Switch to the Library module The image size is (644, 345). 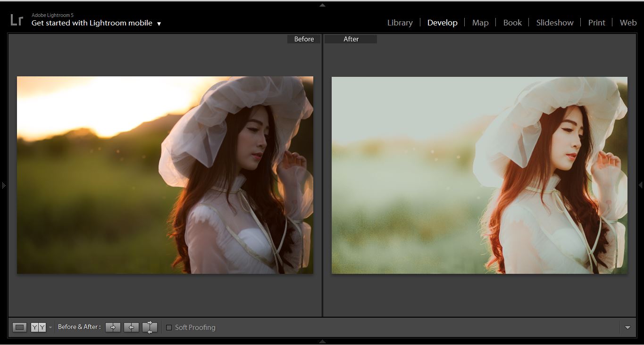(x=400, y=23)
